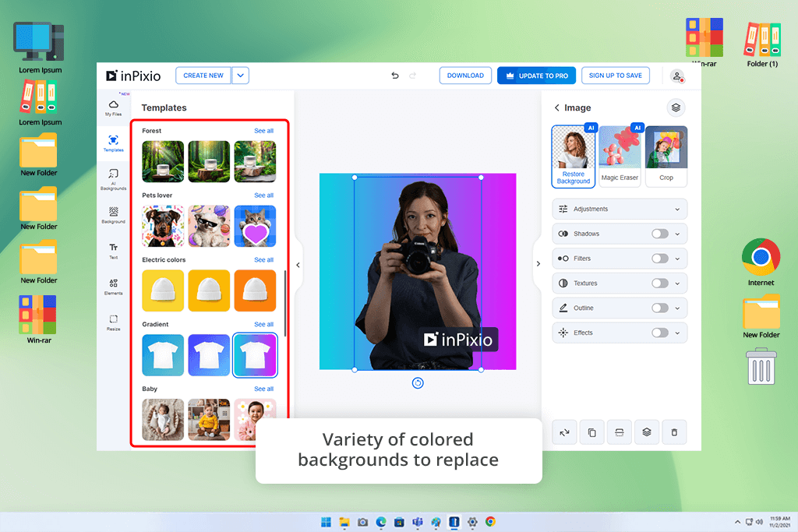798x532 pixels.
Task: Collapse the left templates panel
Action: tap(298, 265)
